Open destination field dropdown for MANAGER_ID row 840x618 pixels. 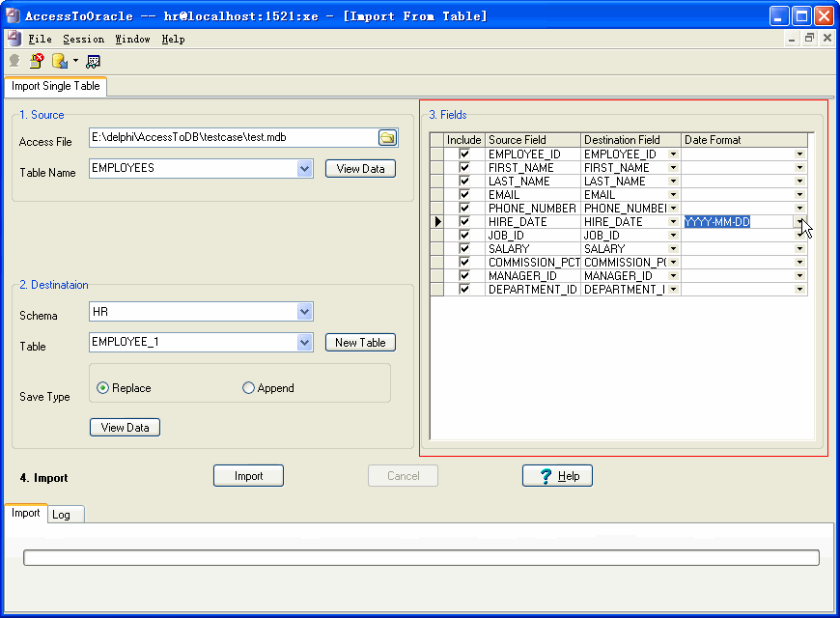coord(673,275)
